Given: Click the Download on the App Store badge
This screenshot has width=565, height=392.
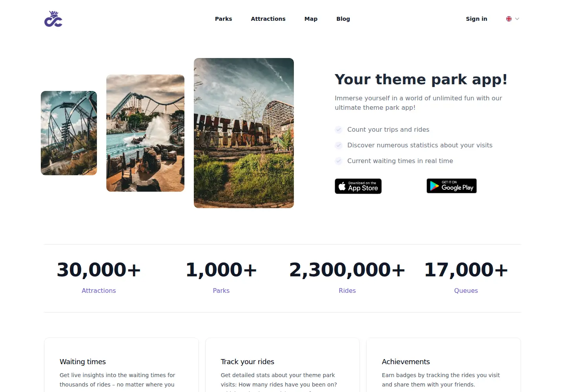Looking at the screenshot, I should tap(358, 186).
